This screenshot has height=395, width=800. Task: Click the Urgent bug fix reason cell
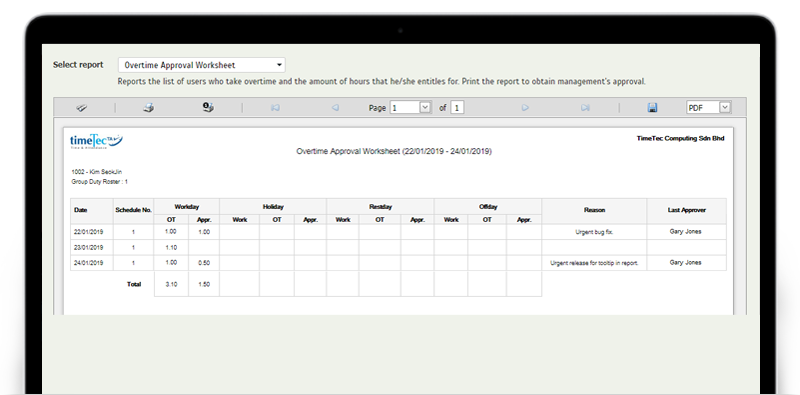click(x=594, y=232)
